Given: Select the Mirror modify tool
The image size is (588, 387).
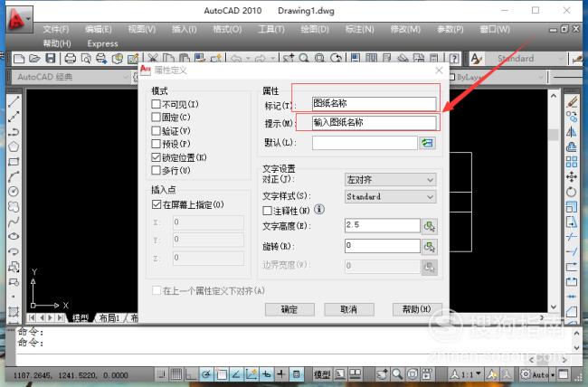Looking at the screenshot, I should [x=572, y=132].
